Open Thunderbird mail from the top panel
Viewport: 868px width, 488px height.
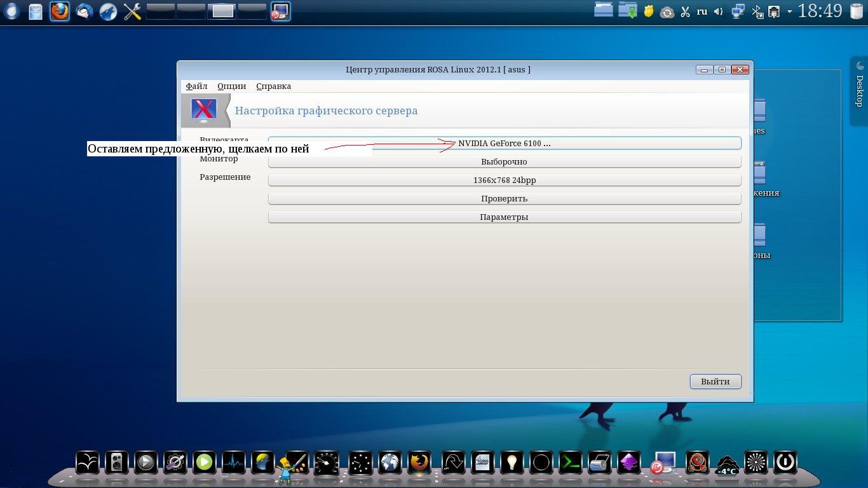click(85, 11)
